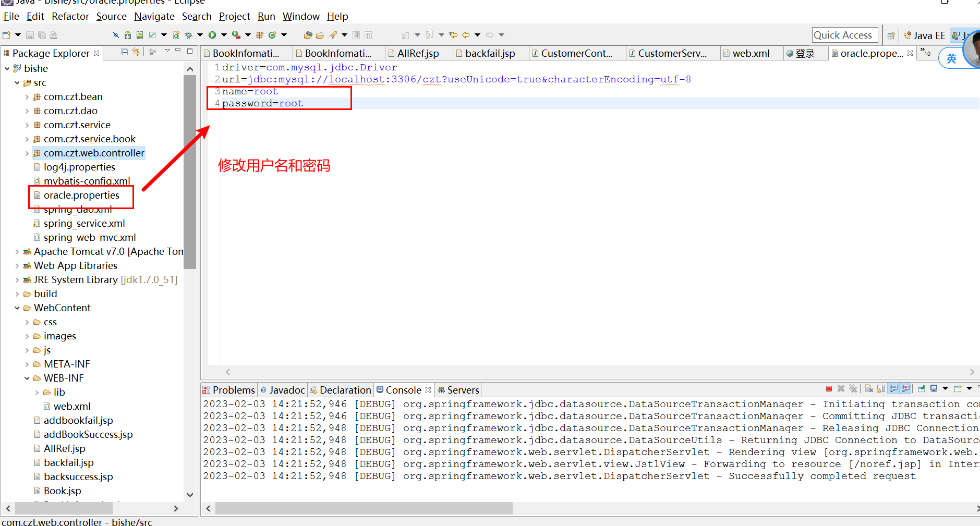Click the yellow Back navigation arrow
The height and width of the screenshot is (526, 980).
click(x=466, y=35)
